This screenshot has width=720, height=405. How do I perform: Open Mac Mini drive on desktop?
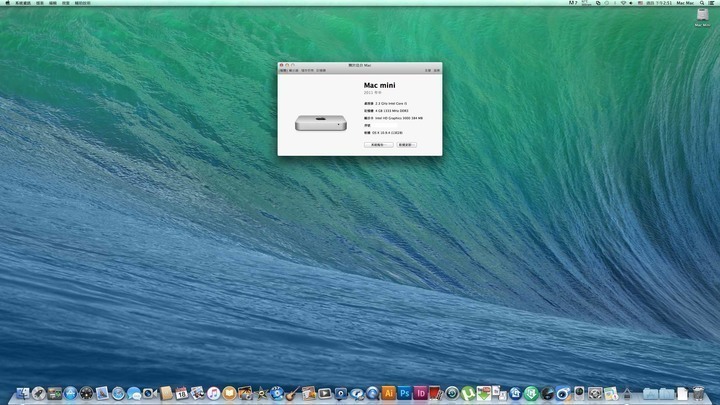(702, 17)
